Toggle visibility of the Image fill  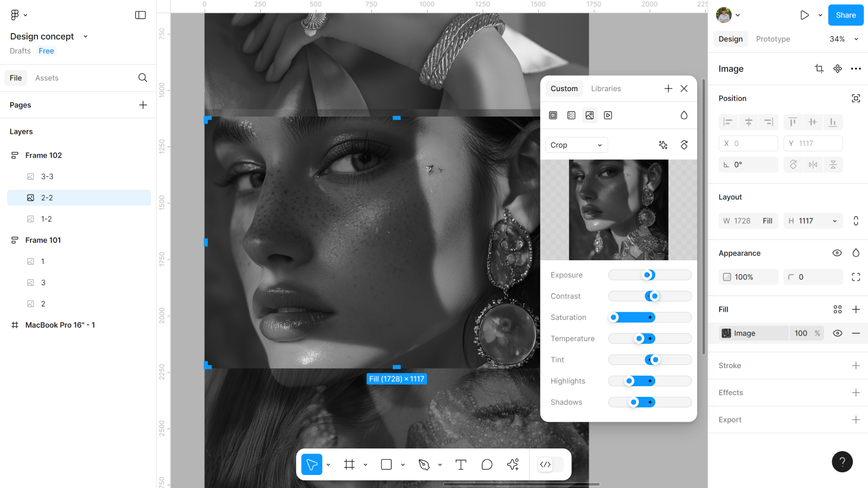coord(838,333)
